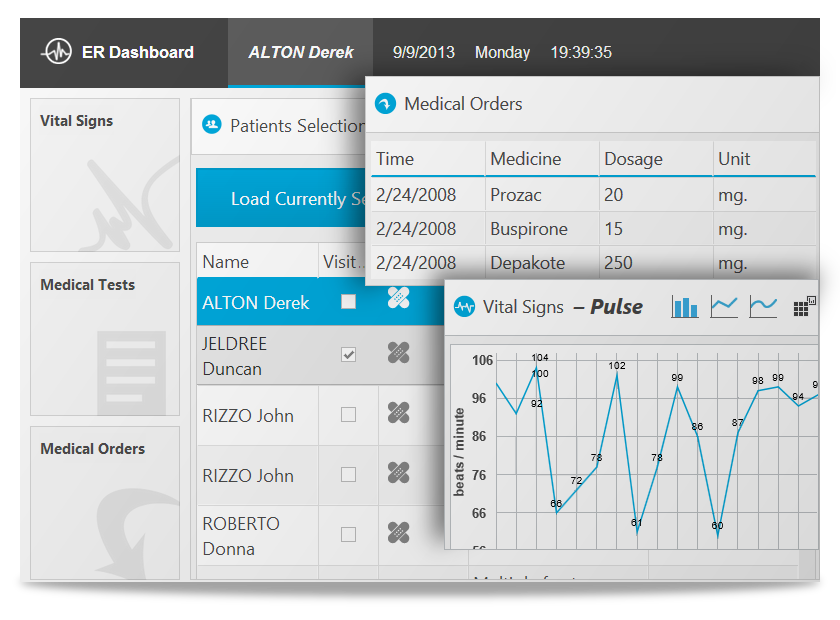Click the ER Dashboard heartbeat logo
The width and height of the screenshot is (840, 620).
click(x=57, y=51)
